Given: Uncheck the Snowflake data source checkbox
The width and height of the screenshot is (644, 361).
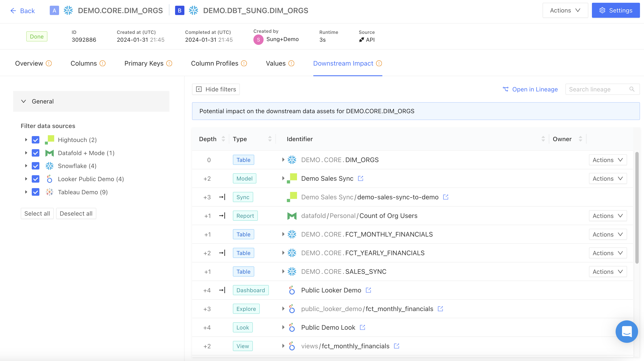Looking at the screenshot, I should (x=36, y=166).
